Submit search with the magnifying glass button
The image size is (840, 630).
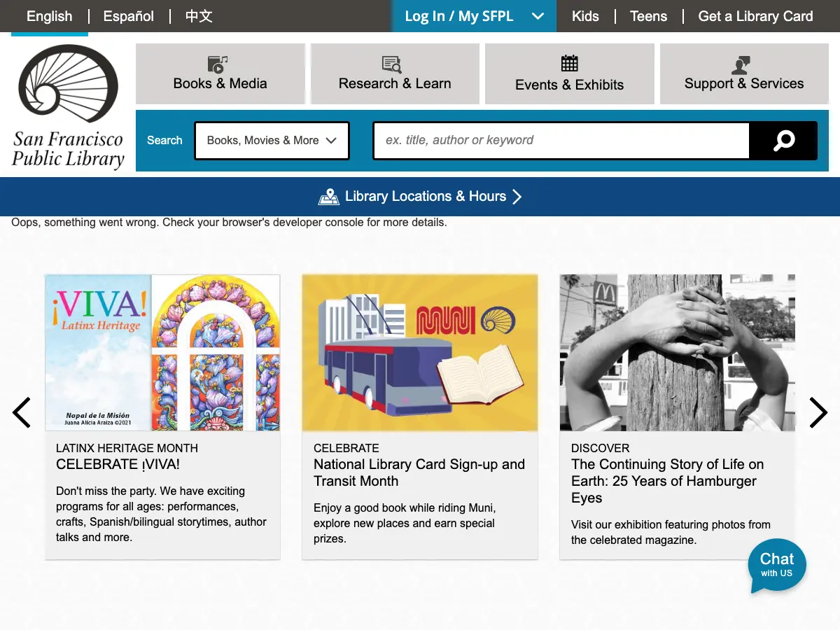(783, 141)
